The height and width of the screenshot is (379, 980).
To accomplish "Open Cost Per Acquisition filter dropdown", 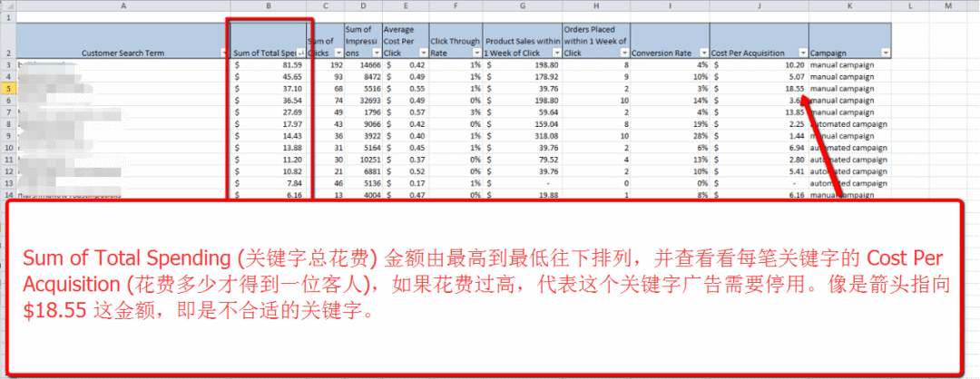I will [x=802, y=53].
